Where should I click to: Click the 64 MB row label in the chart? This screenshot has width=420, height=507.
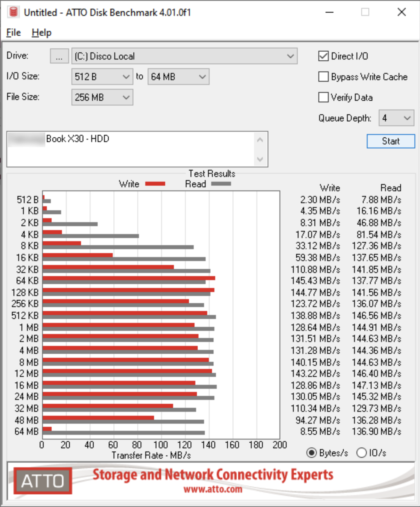coord(27,432)
